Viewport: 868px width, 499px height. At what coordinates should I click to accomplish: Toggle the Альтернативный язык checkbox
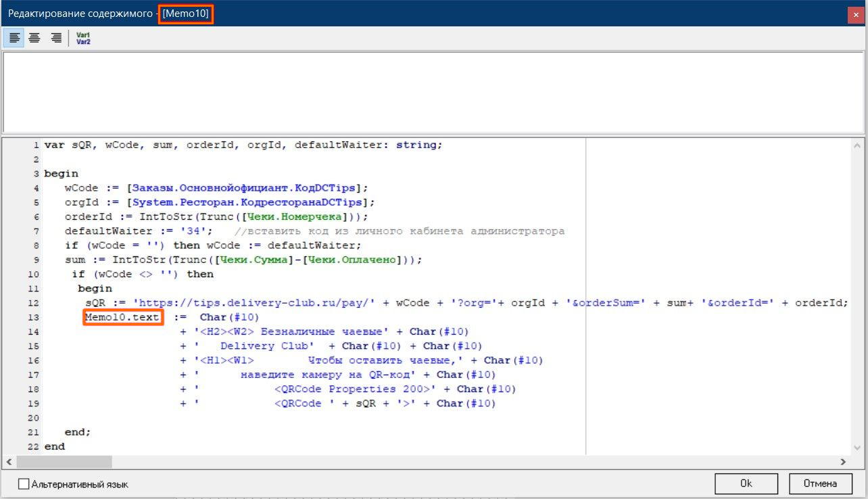tap(24, 484)
